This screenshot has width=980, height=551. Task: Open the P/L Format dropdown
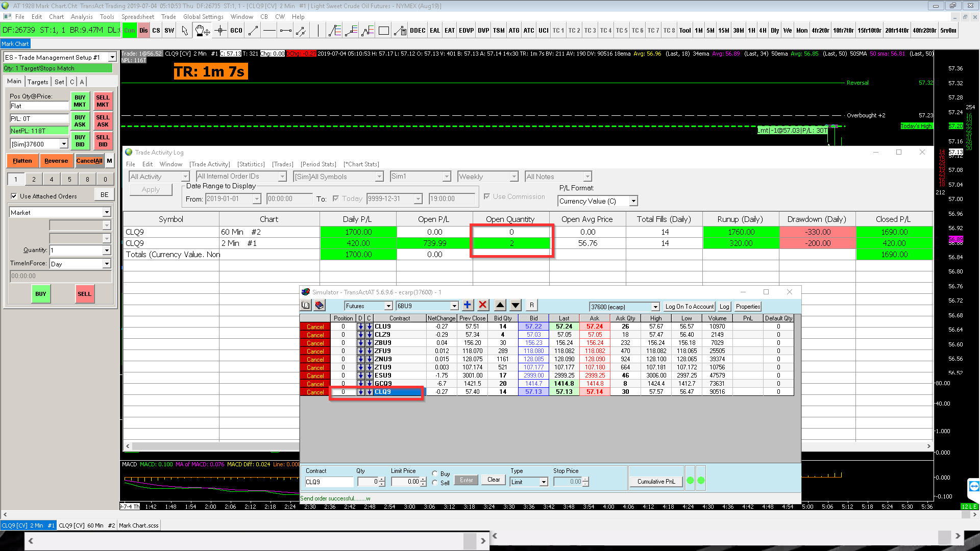pos(633,201)
